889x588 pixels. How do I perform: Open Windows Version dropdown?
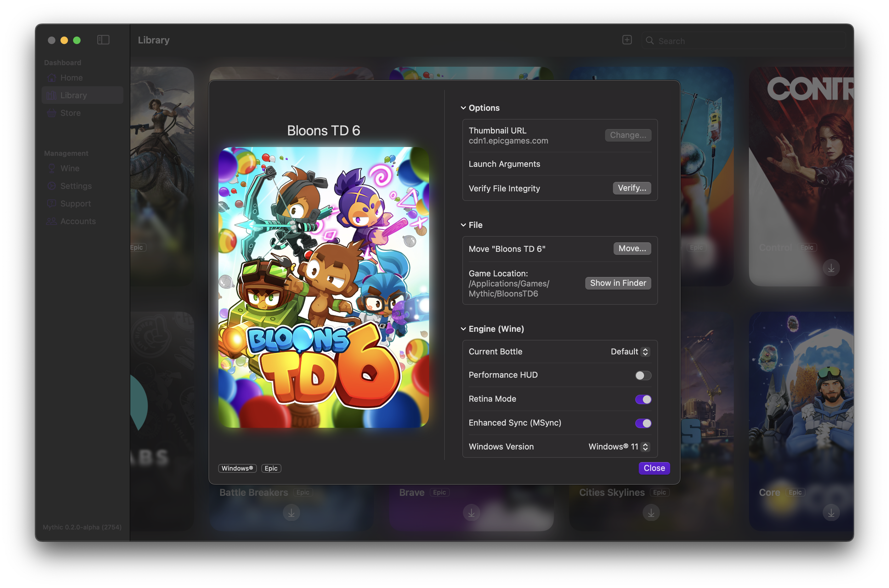click(x=619, y=447)
